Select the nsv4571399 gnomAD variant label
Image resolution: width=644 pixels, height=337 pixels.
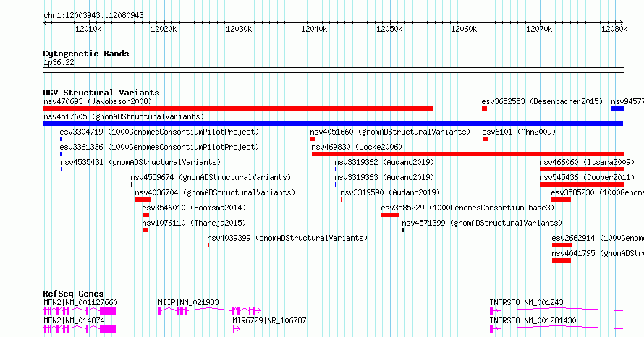(x=482, y=223)
